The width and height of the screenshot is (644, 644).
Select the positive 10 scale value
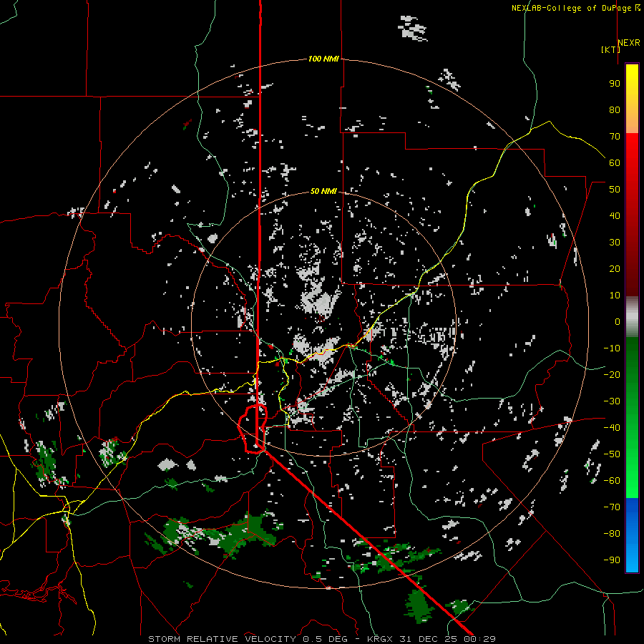[615, 296]
